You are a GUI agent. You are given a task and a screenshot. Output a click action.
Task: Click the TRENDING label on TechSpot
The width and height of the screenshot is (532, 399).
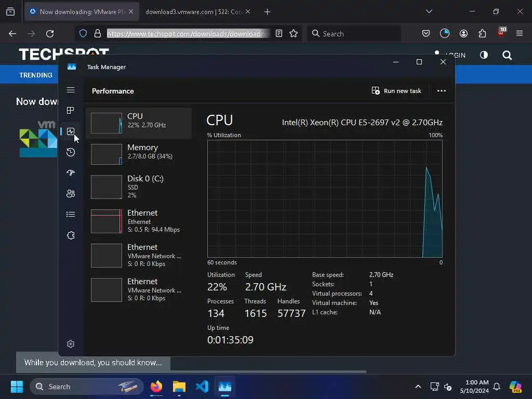(x=36, y=75)
